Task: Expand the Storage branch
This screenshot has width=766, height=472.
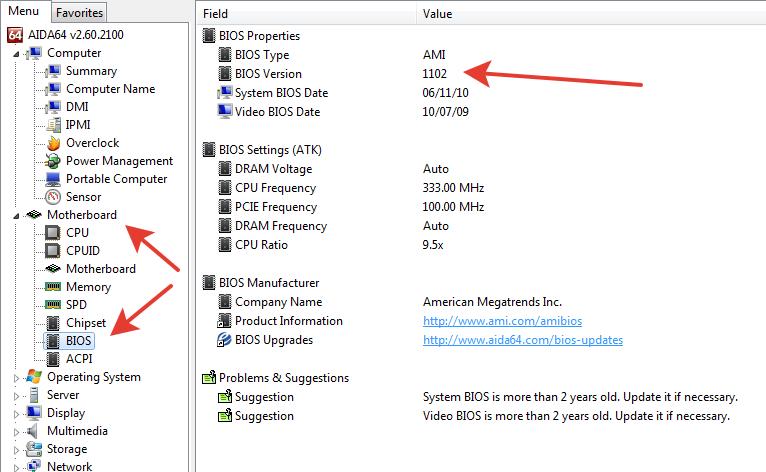Action: click(x=16, y=450)
